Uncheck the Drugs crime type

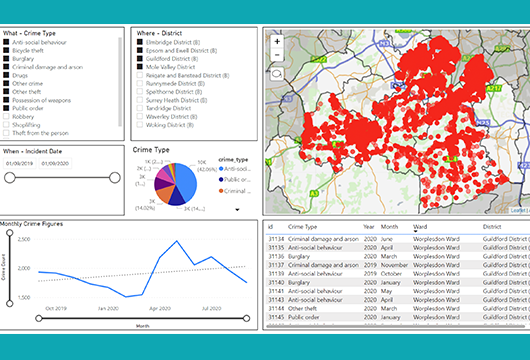pyautogui.click(x=6, y=75)
